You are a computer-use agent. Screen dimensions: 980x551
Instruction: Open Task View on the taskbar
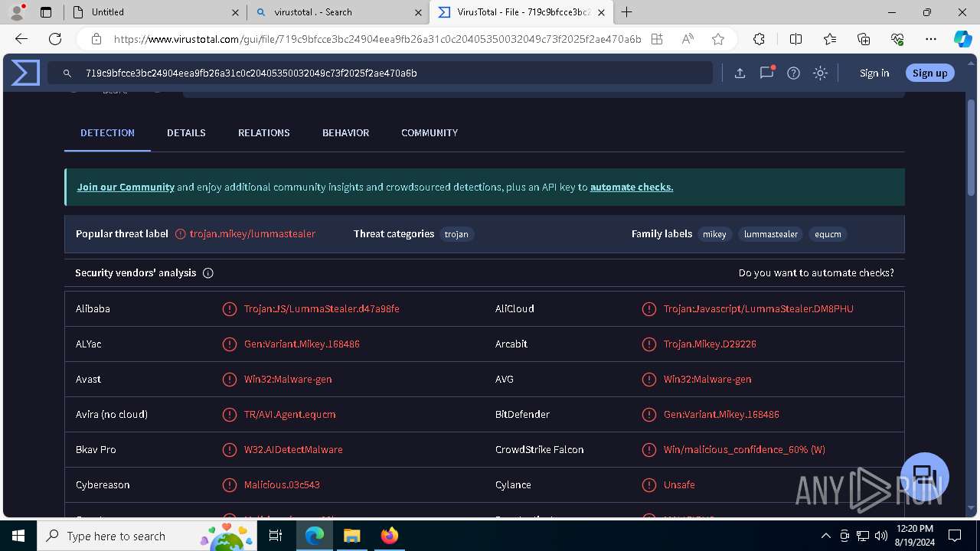(x=276, y=536)
